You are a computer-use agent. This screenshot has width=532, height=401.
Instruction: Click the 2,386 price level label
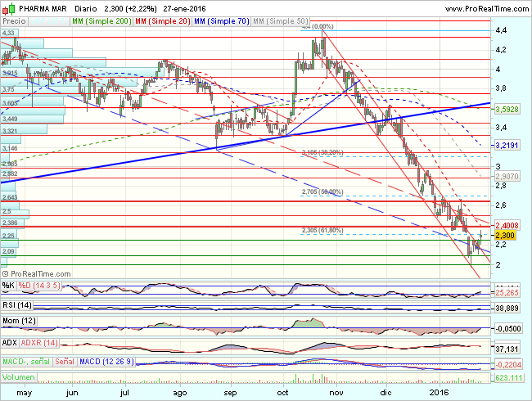pos(10,223)
